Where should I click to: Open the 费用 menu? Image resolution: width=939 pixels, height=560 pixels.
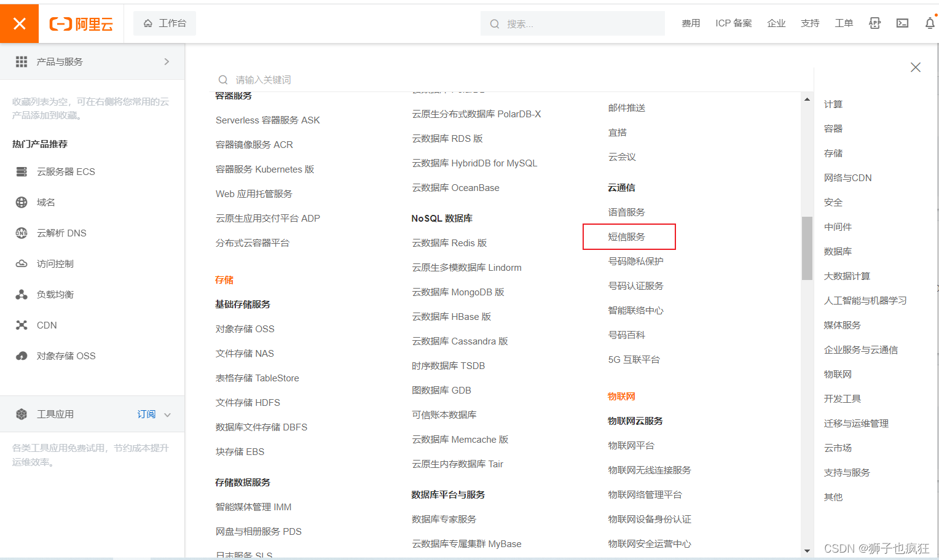691,23
